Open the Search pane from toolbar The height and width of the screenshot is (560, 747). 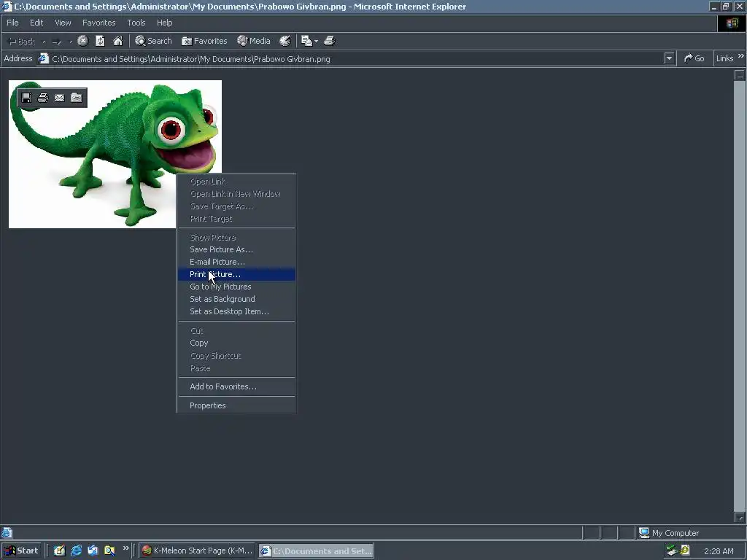click(153, 41)
